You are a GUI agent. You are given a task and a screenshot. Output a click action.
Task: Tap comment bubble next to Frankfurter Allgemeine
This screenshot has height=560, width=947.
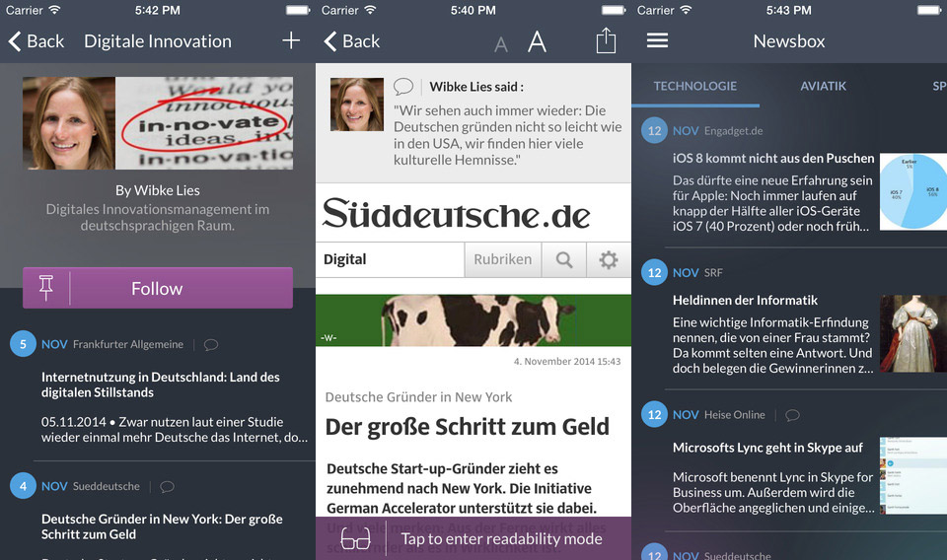pyautogui.click(x=211, y=344)
